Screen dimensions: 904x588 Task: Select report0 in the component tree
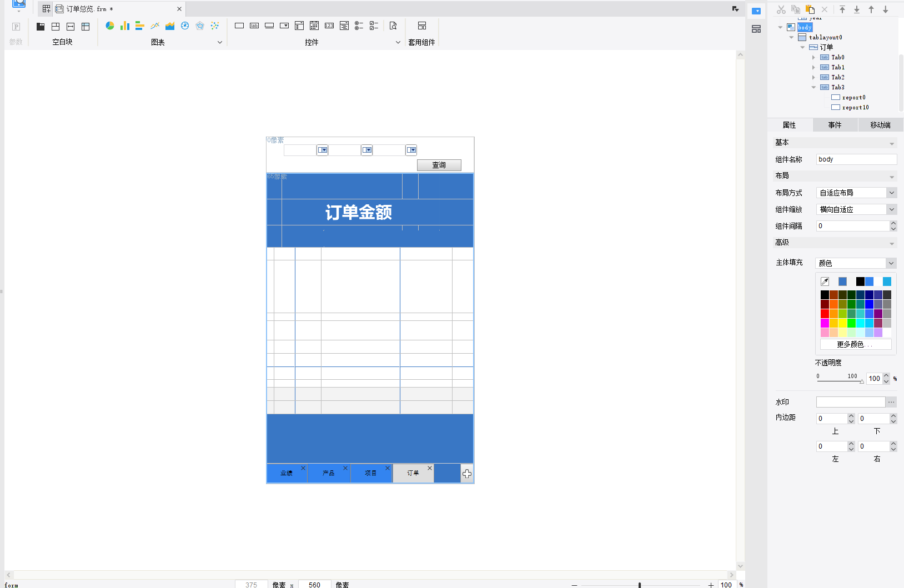pyautogui.click(x=853, y=98)
